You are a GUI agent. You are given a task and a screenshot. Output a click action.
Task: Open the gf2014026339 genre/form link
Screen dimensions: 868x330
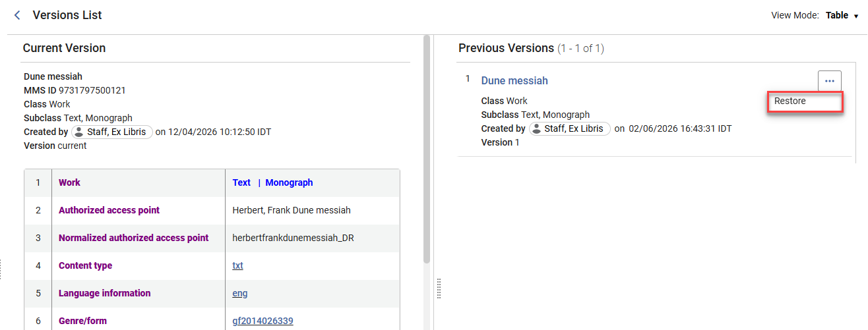click(263, 321)
